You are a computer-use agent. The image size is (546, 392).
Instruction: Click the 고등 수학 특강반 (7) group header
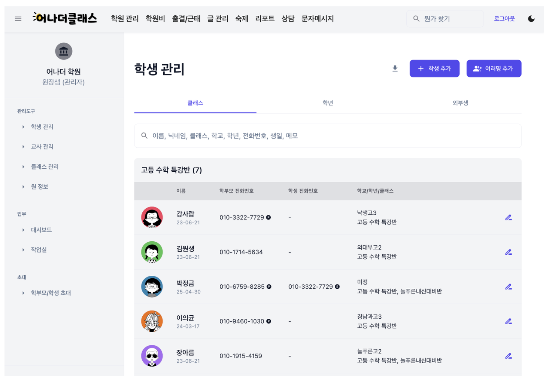(328, 170)
